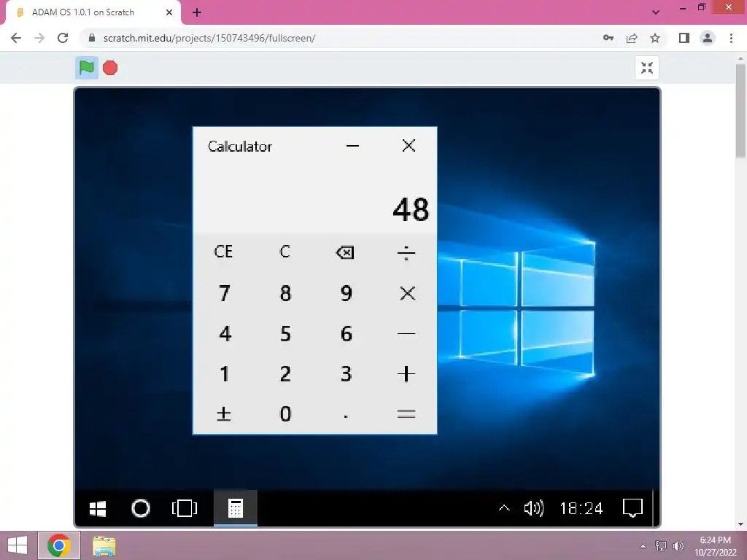Click the green flag to start project
747x560 pixels.
(87, 68)
